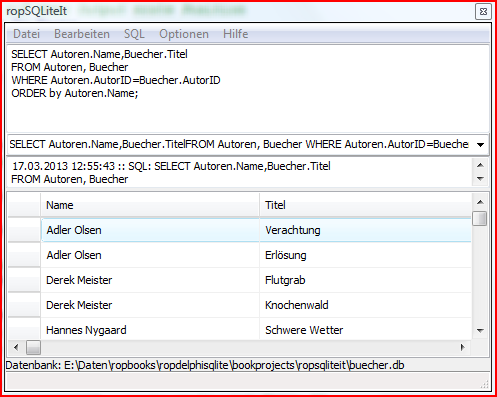This screenshot has height=397, width=497.
Task: Select the Derek Meister Flutgrab row
Action: click(256, 280)
